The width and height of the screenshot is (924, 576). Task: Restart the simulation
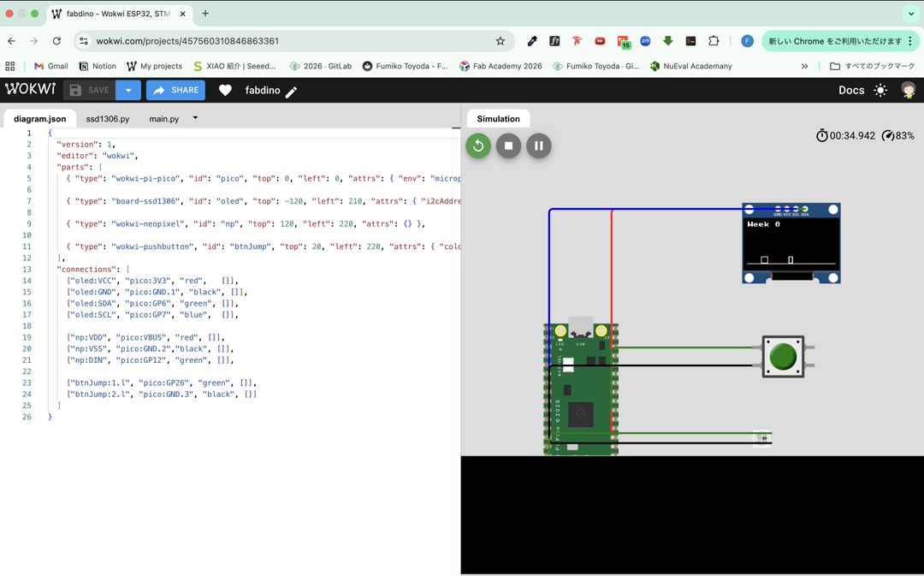point(478,145)
